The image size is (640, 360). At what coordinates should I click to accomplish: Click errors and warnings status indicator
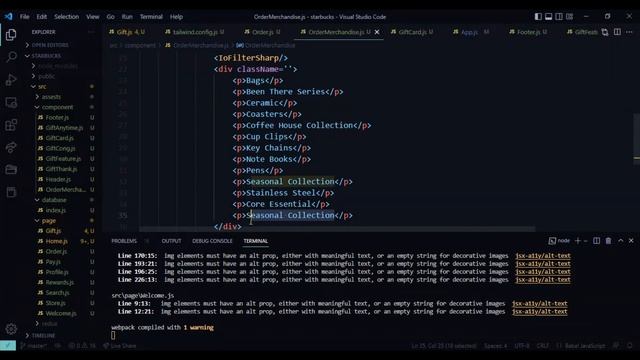tap(82, 346)
